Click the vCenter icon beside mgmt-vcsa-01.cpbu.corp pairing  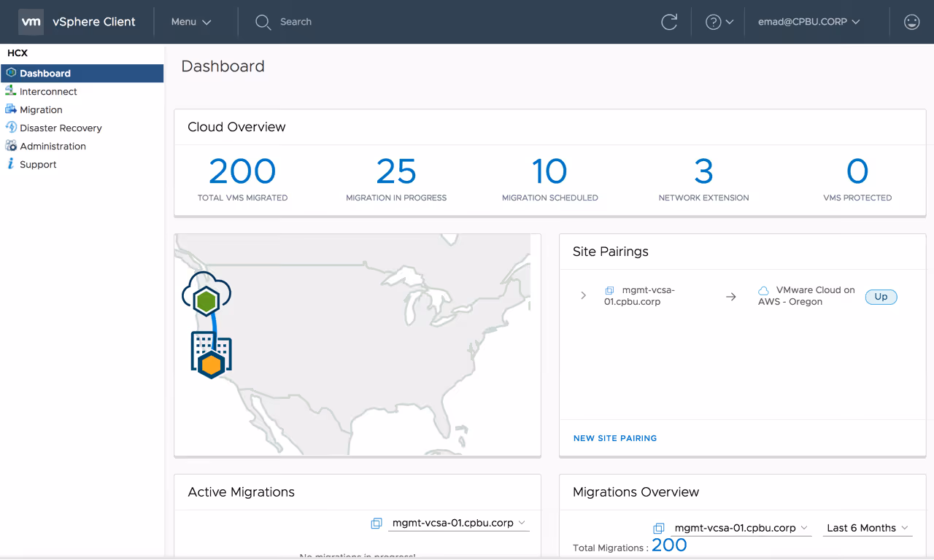coord(609,290)
